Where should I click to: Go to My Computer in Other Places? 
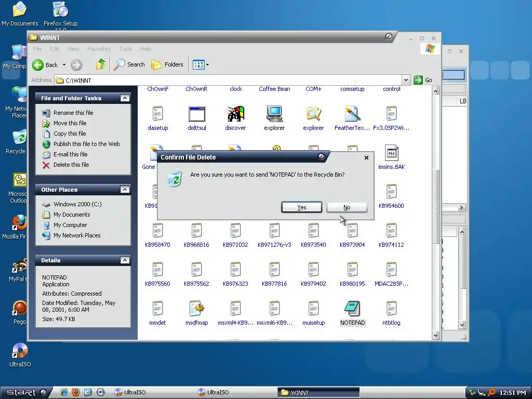(x=64, y=225)
